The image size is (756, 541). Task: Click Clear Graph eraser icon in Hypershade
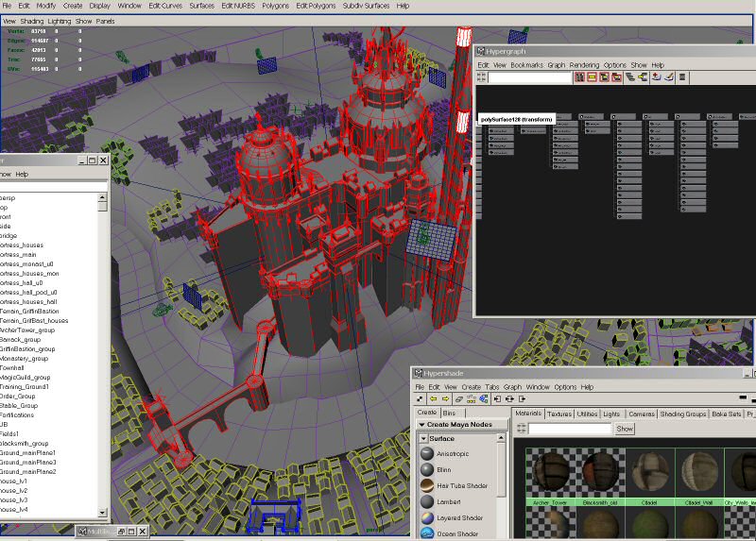pos(459,400)
